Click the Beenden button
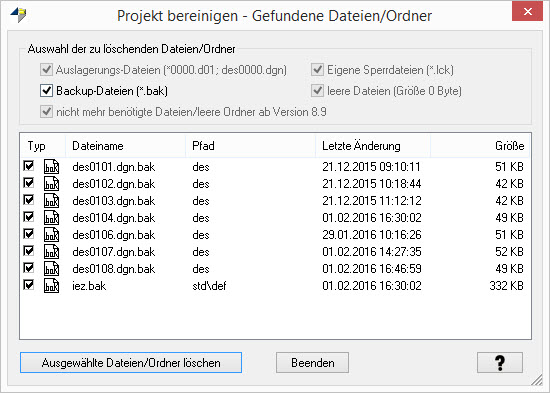The height and width of the screenshot is (393, 550). click(312, 362)
